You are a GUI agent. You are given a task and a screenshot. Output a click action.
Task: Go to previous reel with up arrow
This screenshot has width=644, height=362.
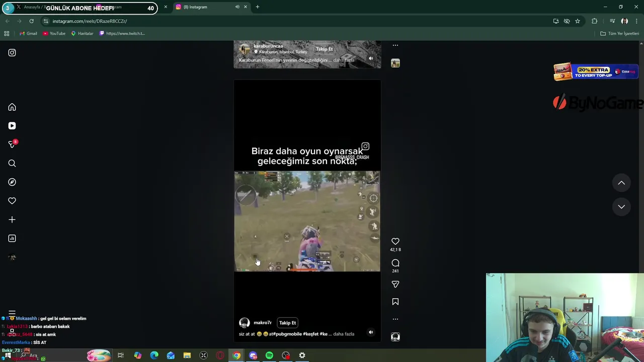[621, 183]
